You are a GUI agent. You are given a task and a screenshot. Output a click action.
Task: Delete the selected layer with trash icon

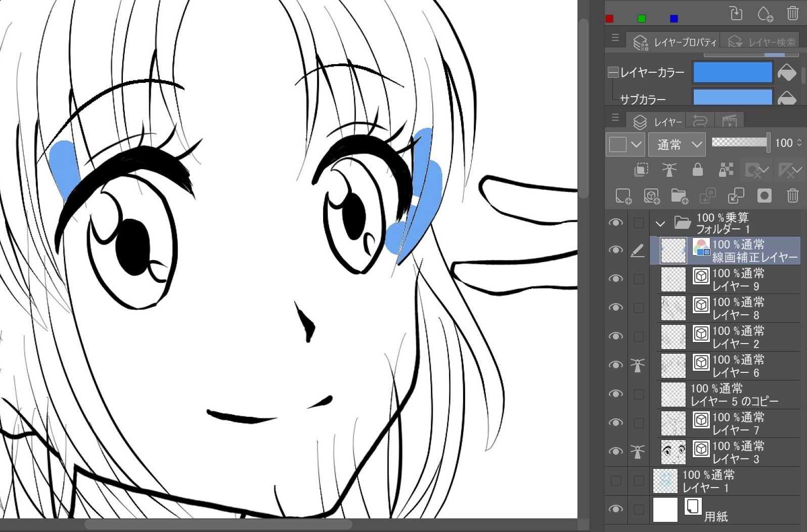[792, 196]
